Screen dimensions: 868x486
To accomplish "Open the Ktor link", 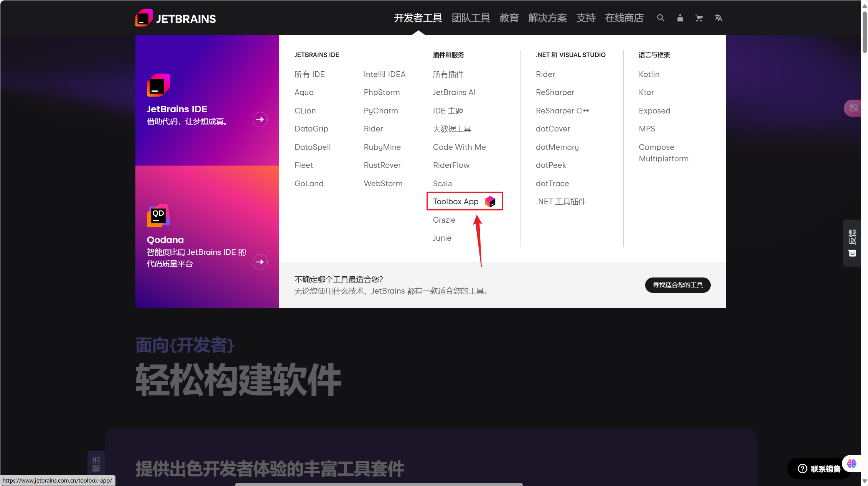I will click(647, 92).
